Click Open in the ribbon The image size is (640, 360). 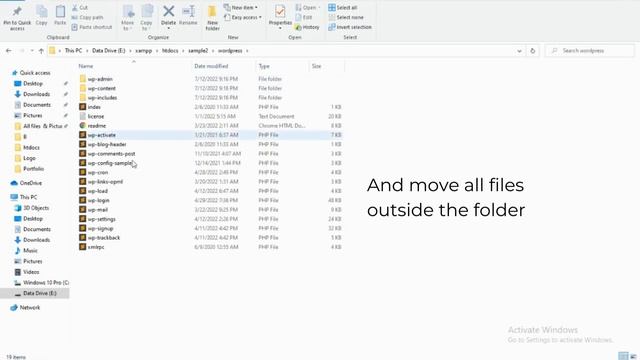point(308,7)
